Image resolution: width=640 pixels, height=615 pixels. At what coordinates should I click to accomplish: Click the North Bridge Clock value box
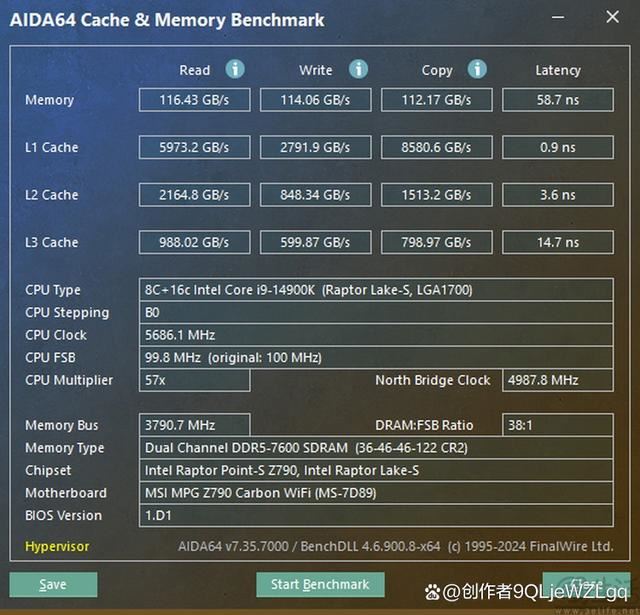click(557, 380)
